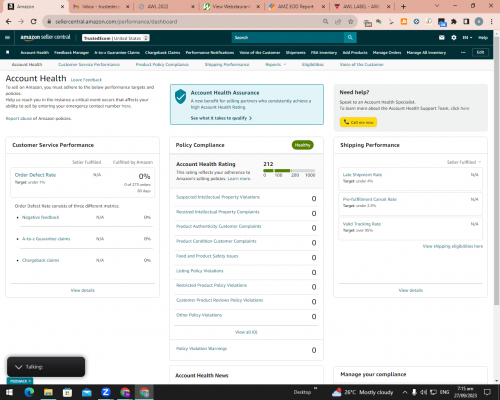
Task: Open the Order Defect Rate link
Action: [x=35, y=175]
